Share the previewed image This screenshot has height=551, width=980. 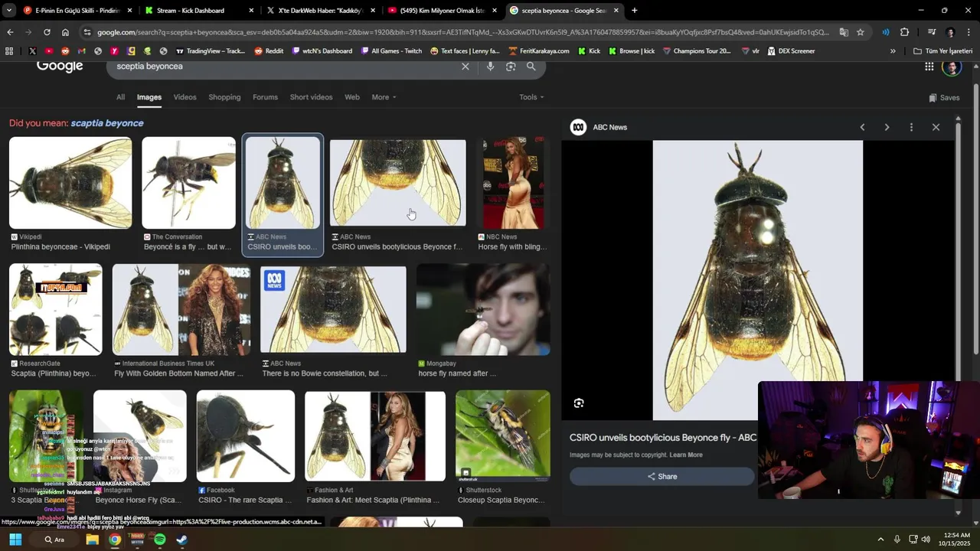coord(661,476)
